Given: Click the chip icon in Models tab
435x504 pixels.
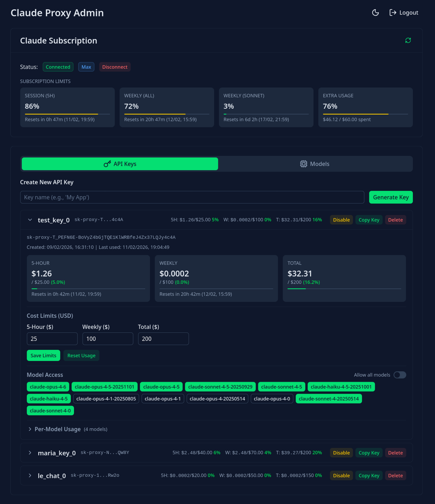Looking at the screenshot, I should tap(304, 164).
